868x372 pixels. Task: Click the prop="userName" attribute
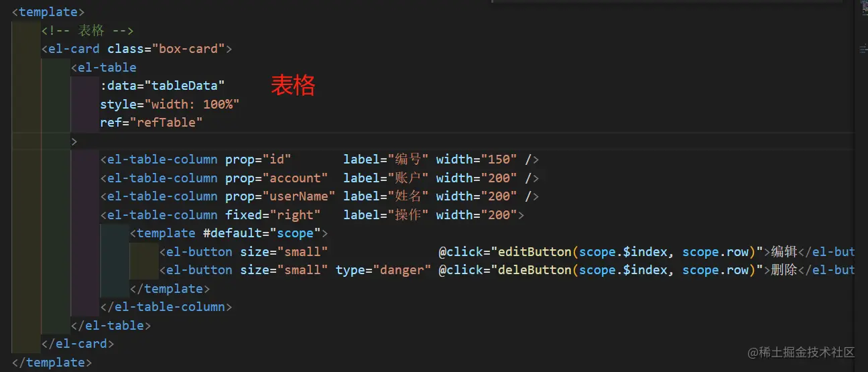tap(280, 196)
